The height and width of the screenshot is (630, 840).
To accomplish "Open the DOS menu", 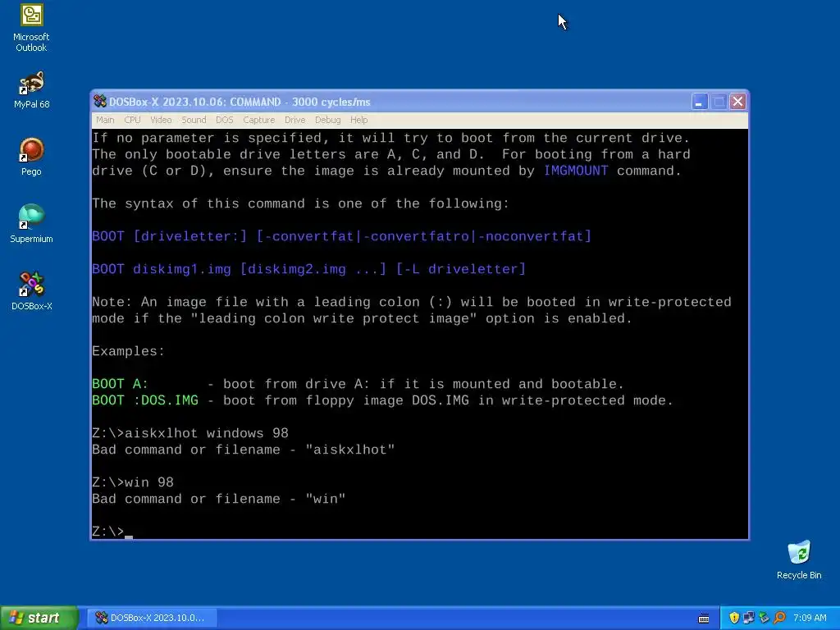I will click(225, 120).
